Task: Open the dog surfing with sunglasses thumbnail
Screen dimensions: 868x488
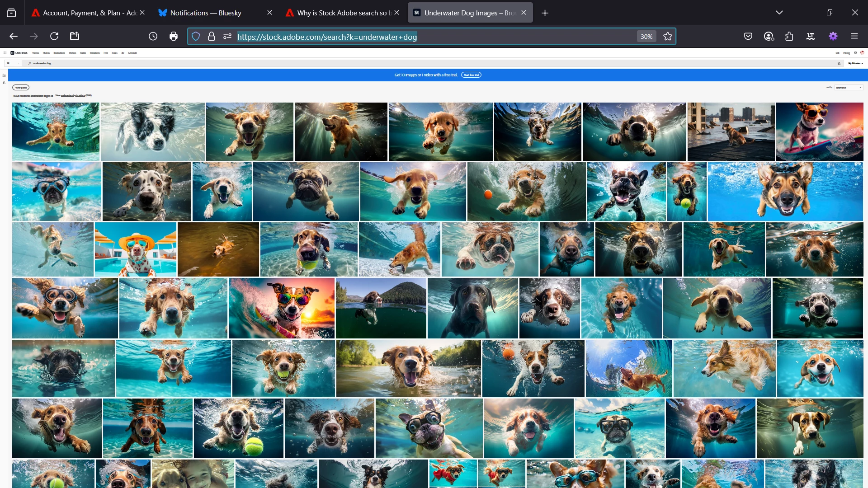Action: click(x=820, y=131)
